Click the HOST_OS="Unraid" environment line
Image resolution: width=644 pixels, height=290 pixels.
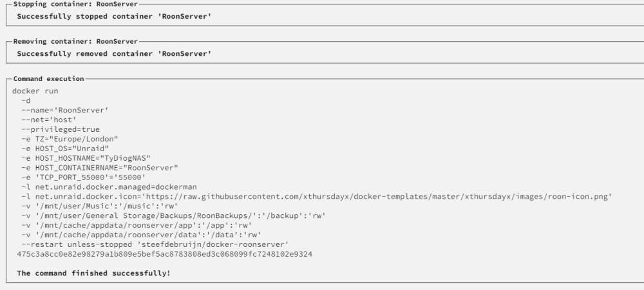(x=65, y=149)
